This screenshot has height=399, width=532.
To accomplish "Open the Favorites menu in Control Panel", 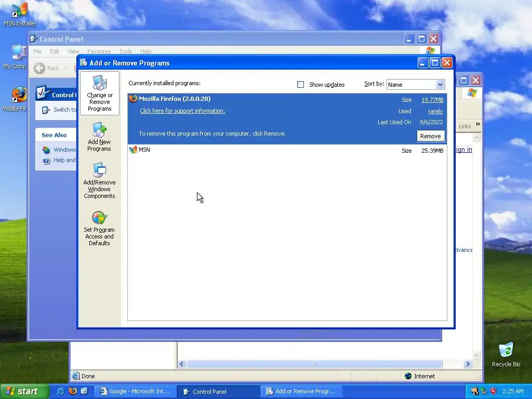I will coord(99,51).
